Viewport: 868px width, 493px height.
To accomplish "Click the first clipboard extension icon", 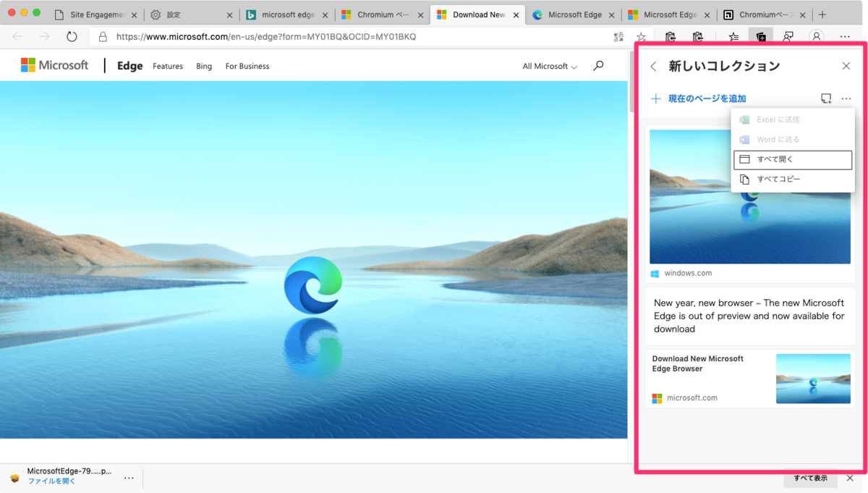I will pyautogui.click(x=671, y=37).
